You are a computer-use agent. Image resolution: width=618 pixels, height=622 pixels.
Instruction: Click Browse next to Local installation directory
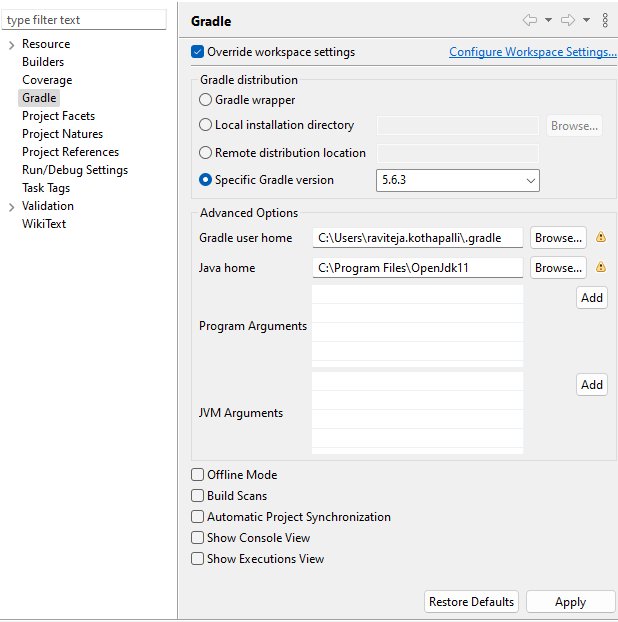pyautogui.click(x=574, y=126)
